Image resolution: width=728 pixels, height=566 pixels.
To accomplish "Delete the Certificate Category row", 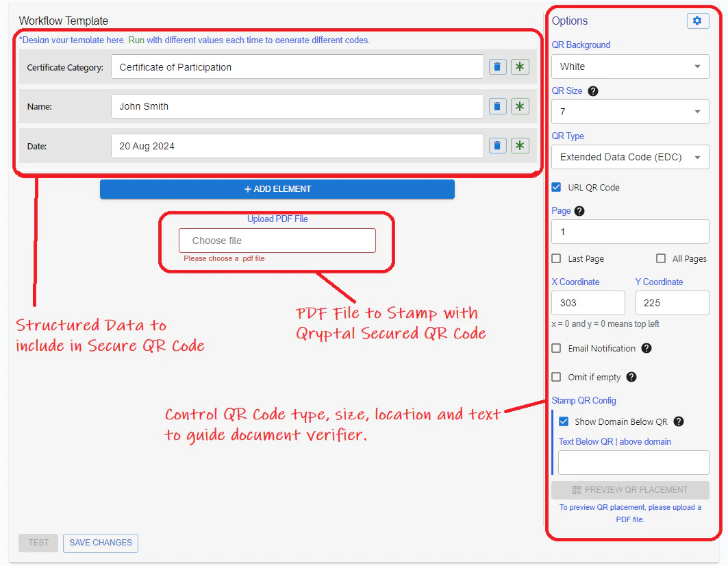I will (x=498, y=67).
